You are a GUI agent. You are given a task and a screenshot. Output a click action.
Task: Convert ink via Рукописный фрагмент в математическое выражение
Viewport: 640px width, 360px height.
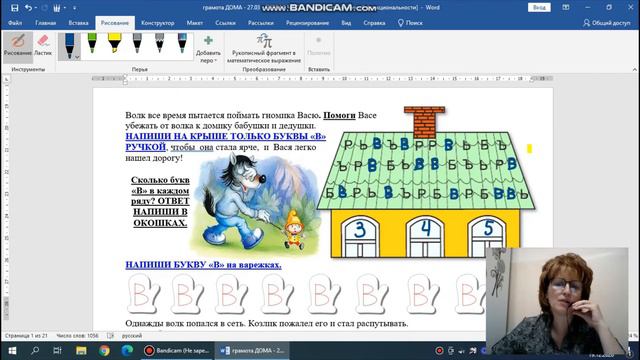264,49
